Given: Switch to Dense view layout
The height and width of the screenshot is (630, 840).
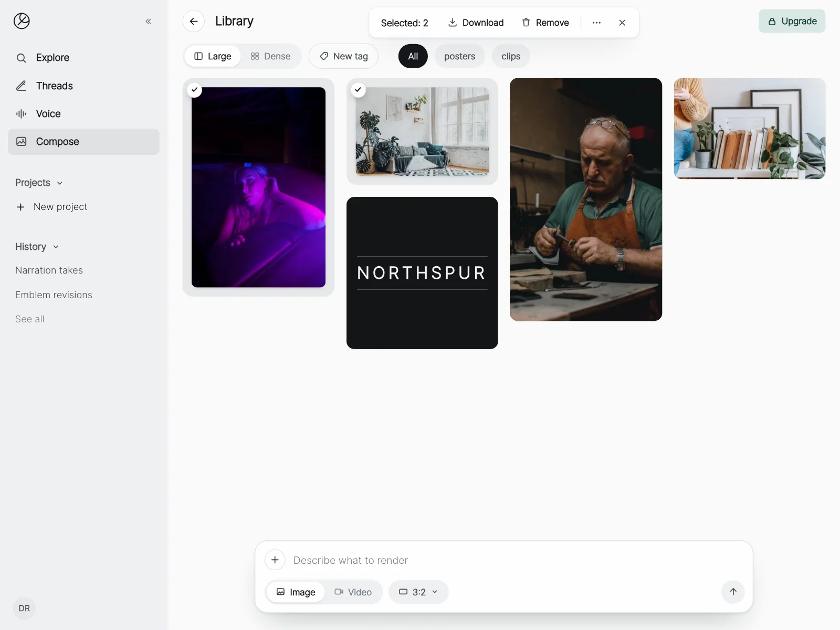Looking at the screenshot, I should click(x=270, y=56).
